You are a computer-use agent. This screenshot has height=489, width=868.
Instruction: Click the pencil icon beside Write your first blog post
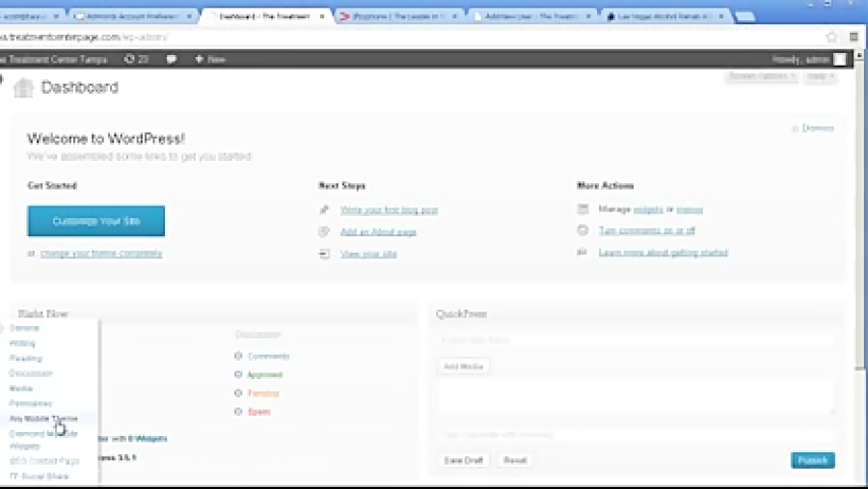pyautogui.click(x=324, y=209)
